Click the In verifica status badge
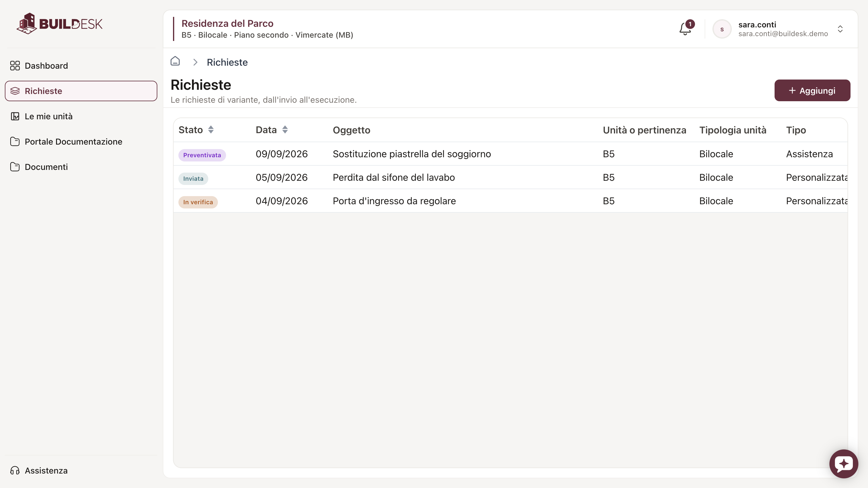 198,202
